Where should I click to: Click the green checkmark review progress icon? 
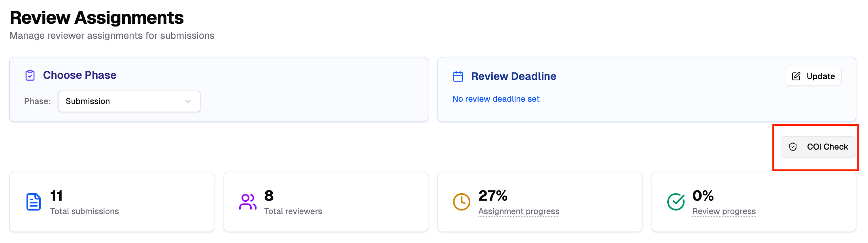pos(676,202)
